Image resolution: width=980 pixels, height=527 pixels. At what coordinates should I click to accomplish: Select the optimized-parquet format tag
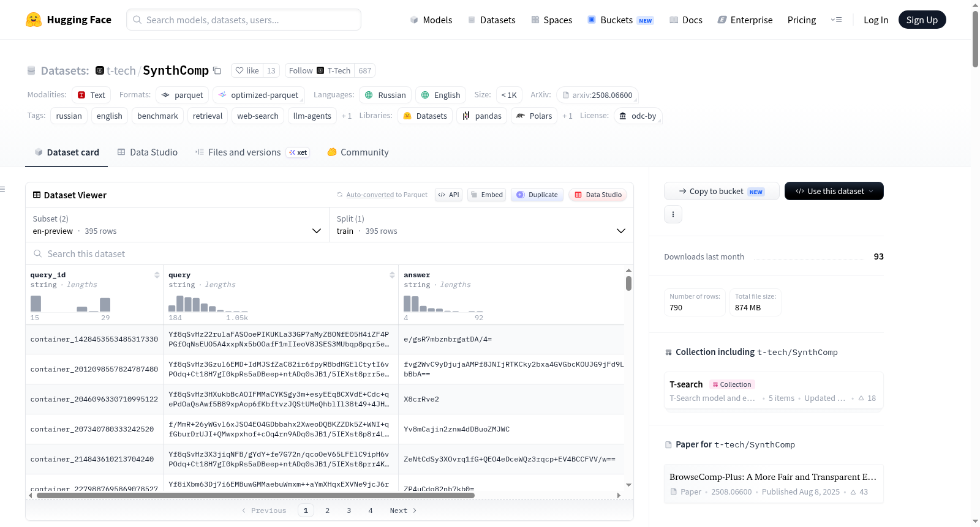[x=258, y=95]
